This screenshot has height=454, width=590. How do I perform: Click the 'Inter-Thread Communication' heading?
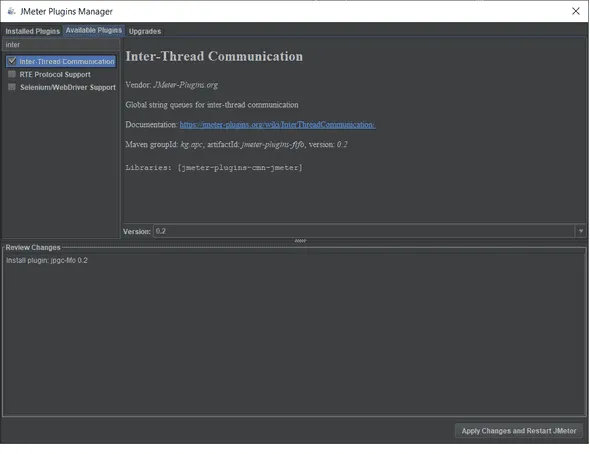point(214,56)
